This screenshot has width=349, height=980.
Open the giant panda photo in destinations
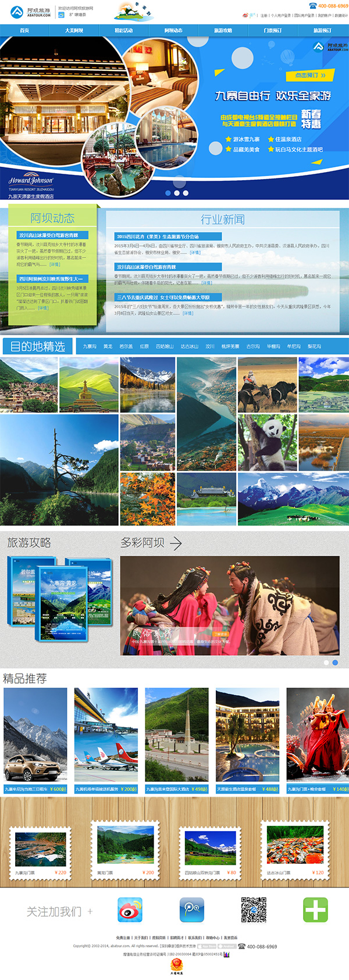(x=267, y=442)
